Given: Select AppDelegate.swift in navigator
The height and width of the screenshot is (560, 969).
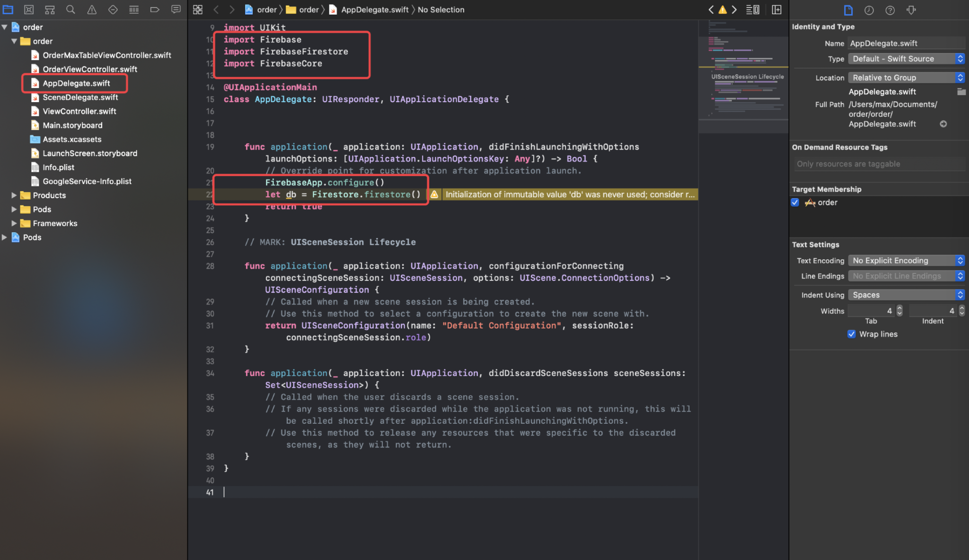Looking at the screenshot, I should point(70,83).
